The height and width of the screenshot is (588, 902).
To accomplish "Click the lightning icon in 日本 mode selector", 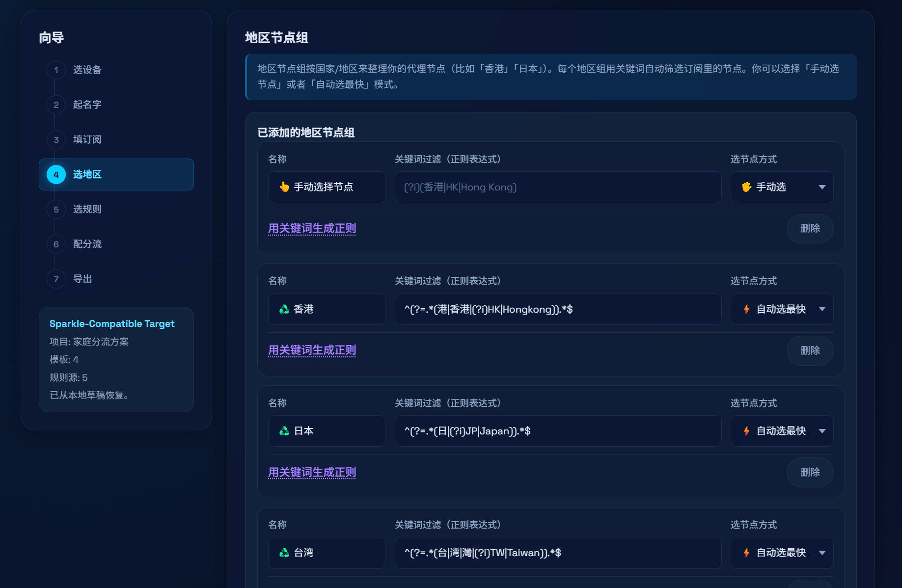I will click(746, 431).
